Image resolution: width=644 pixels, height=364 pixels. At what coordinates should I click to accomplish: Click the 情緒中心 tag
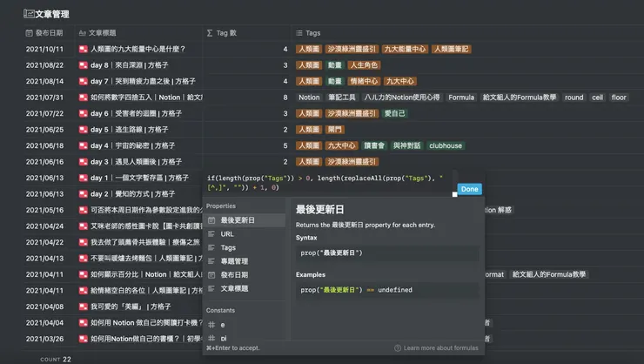[x=364, y=81]
